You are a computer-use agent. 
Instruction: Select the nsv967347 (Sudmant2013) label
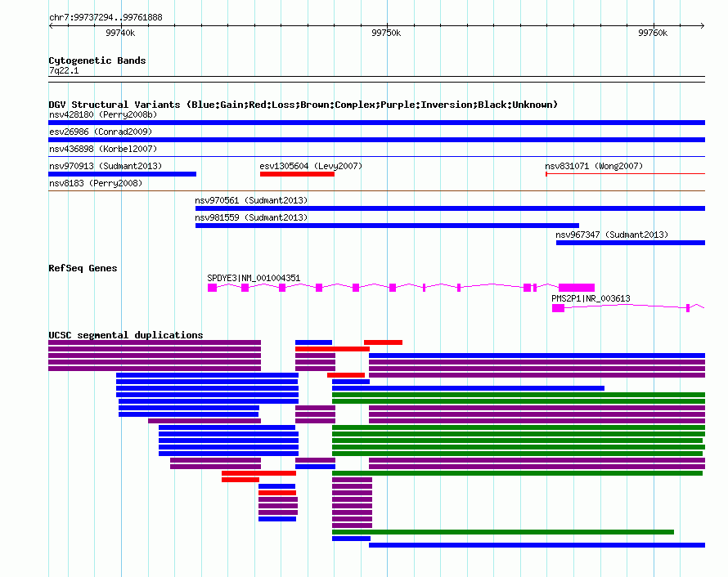tap(612, 235)
